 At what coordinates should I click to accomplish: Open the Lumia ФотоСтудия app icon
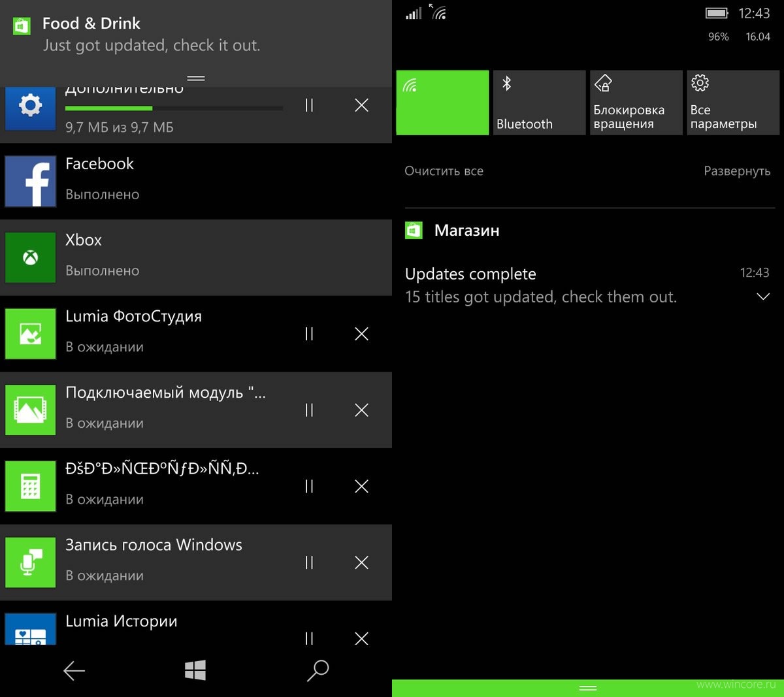tap(31, 334)
